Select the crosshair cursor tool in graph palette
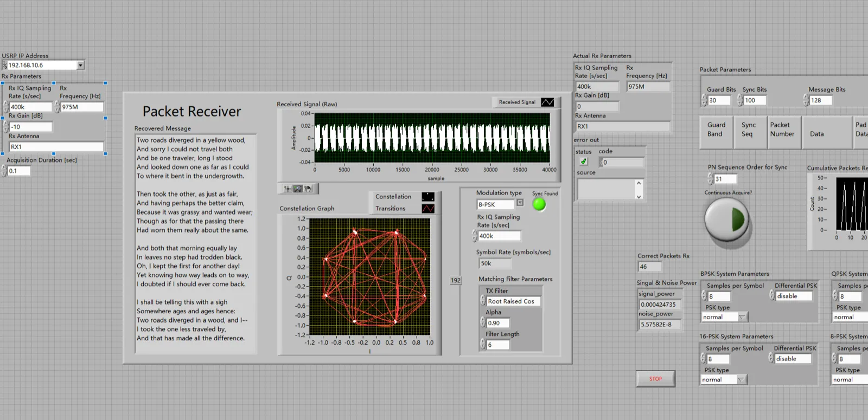 tap(288, 189)
